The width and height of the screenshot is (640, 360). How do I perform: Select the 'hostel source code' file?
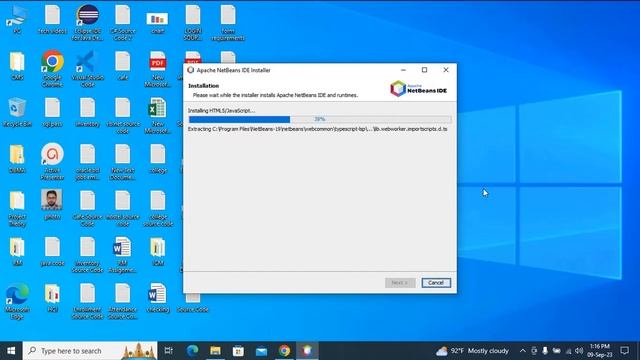(x=122, y=208)
